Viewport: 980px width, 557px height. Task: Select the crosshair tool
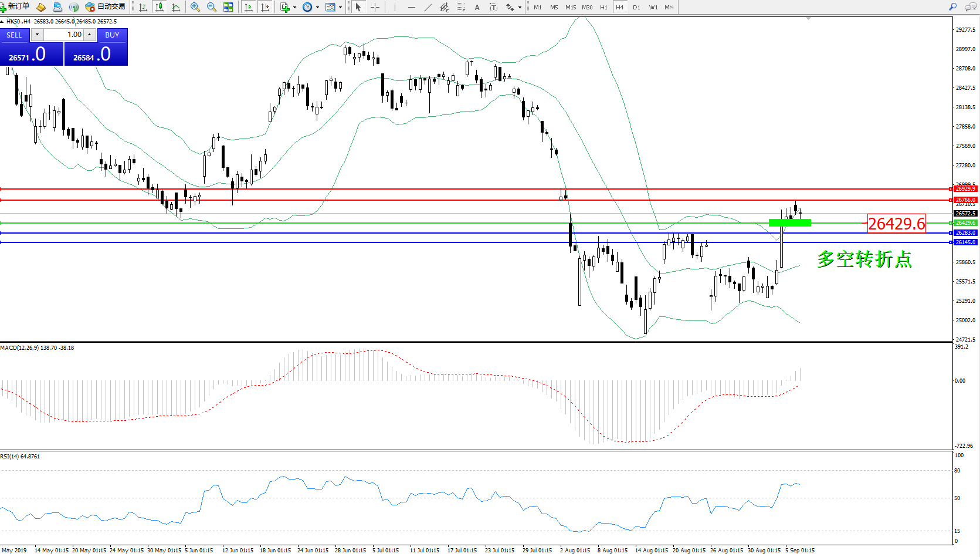[375, 7]
